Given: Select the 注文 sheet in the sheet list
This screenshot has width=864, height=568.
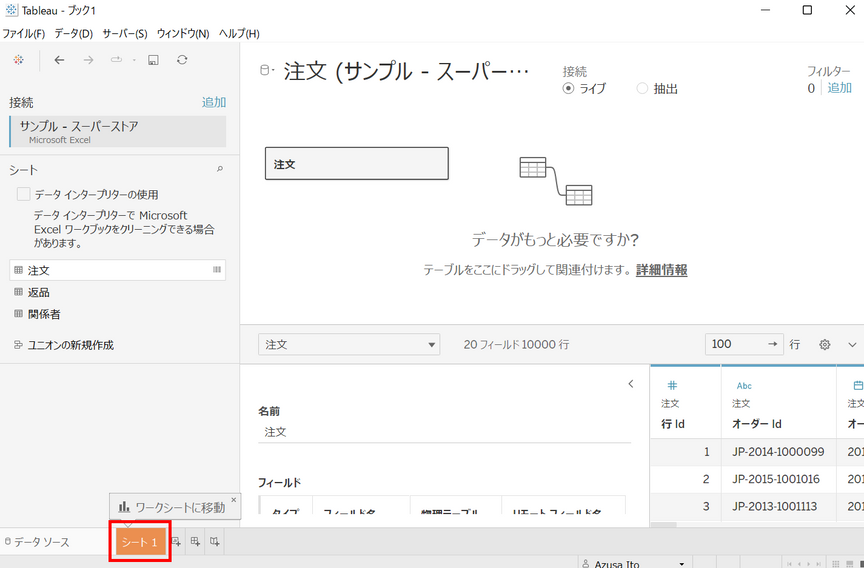Looking at the screenshot, I should pyautogui.click(x=117, y=271).
